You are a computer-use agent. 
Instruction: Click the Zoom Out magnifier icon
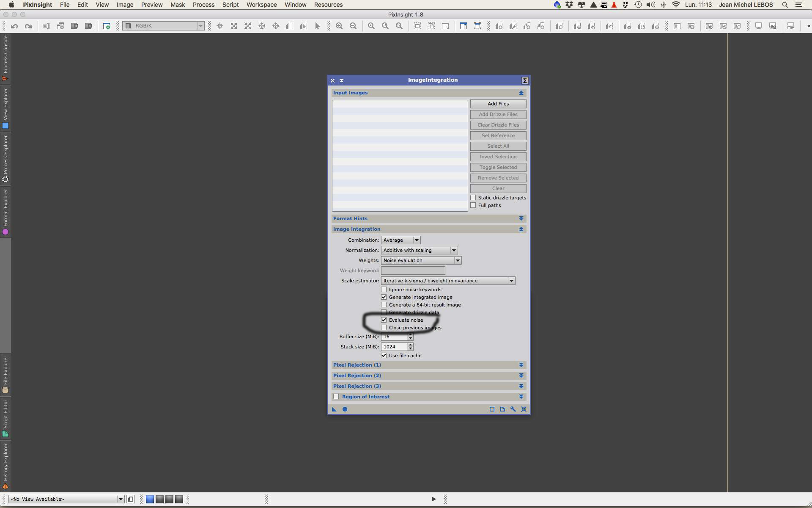click(353, 26)
